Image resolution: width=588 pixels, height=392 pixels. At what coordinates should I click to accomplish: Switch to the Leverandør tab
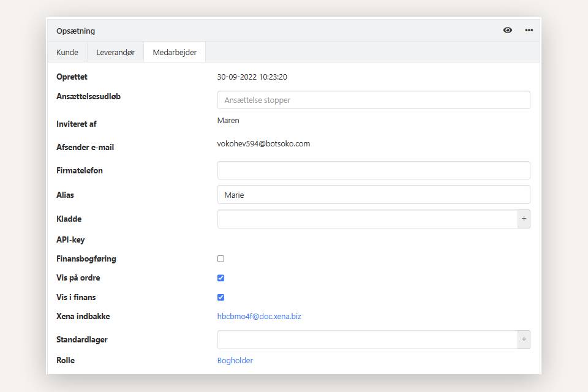(x=115, y=52)
